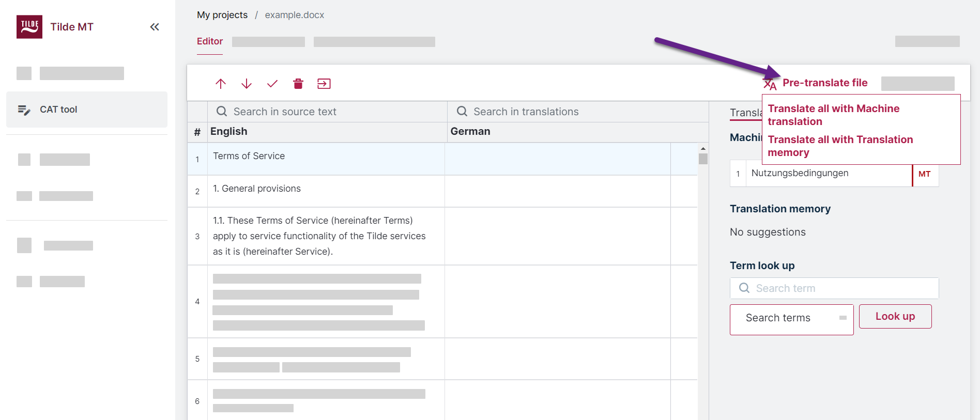Click the Search term magnifier icon
This screenshot has width=980, height=420.
(x=744, y=288)
